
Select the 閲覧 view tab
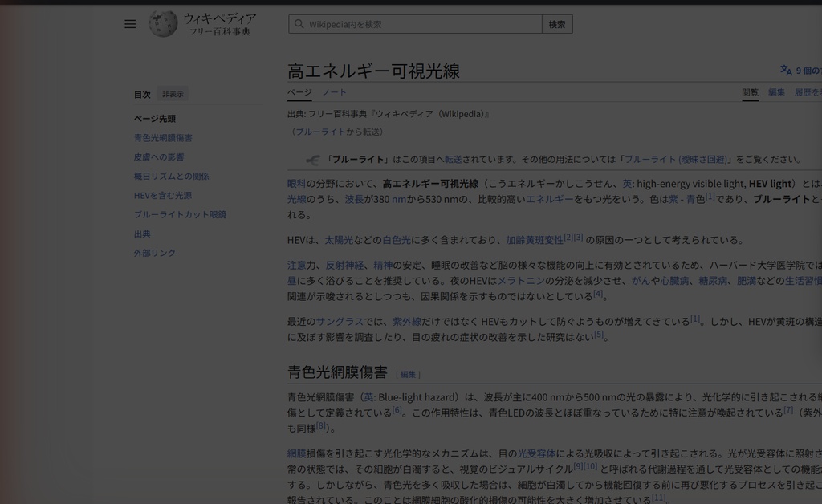[751, 92]
